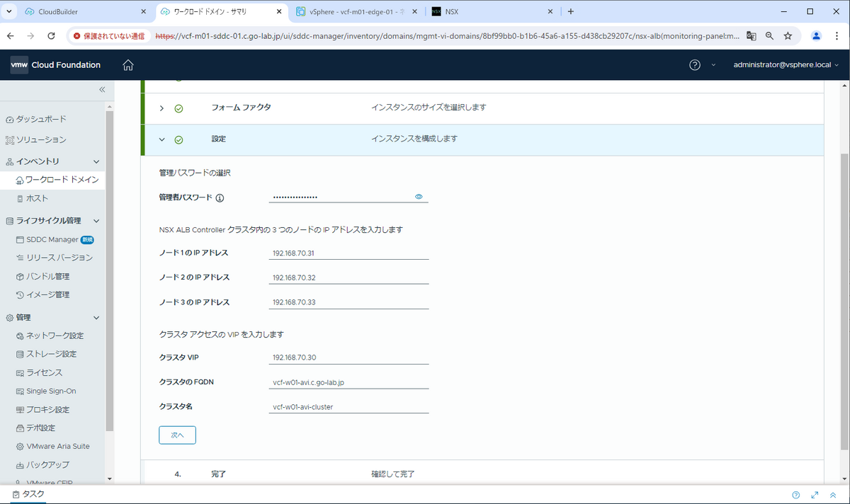Click the help question mark icon in header
This screenshot has height=504, width=850.
tap(695, 65)
